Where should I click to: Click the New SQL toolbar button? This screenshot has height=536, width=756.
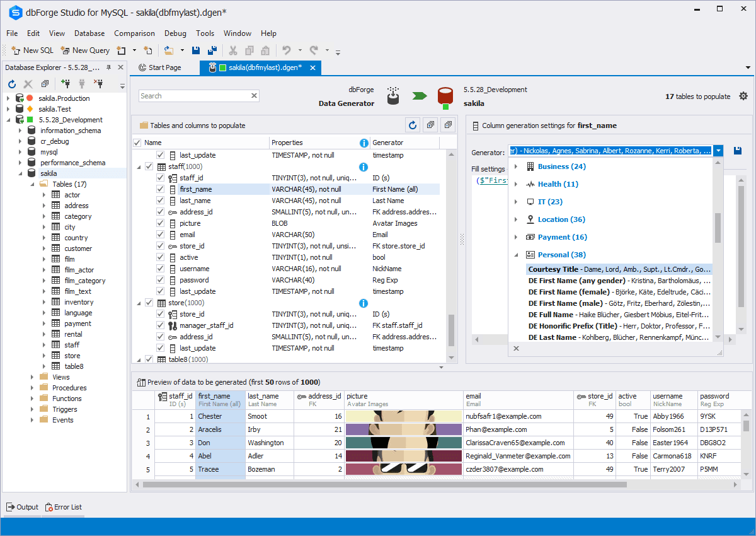coord(33,50)
